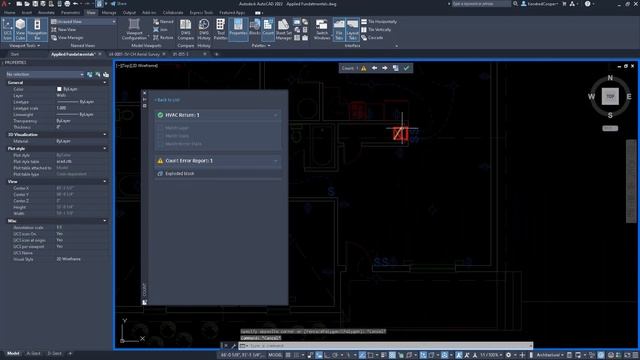This screenshot has width=640, height=360.
Task: Toggle grid display in status bar
Action: point(288,355)
